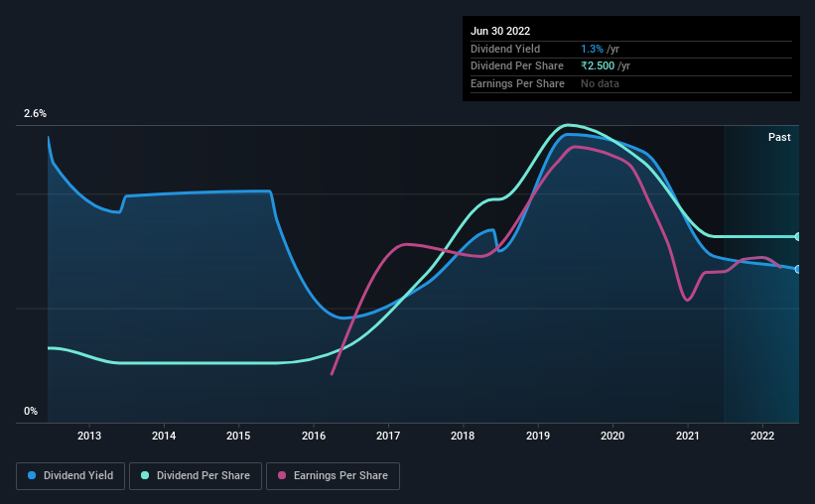The height and width of the screenshot is (504, 815).
Task: Click the 2.6% y-axis label
Action: coord(35,113)
